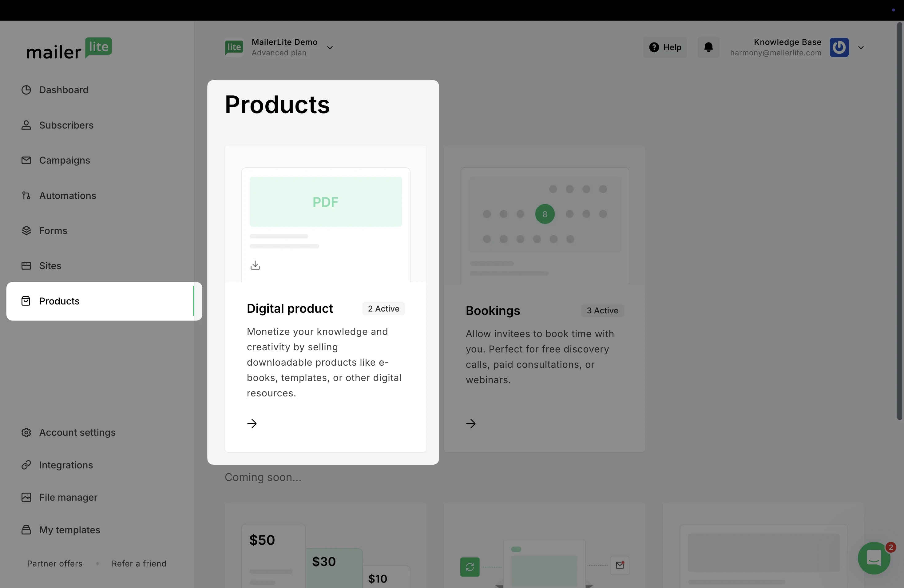The image size is (904, 588).
Task: Click the Bookings arrow icon
Action: [x=471, y=423]
